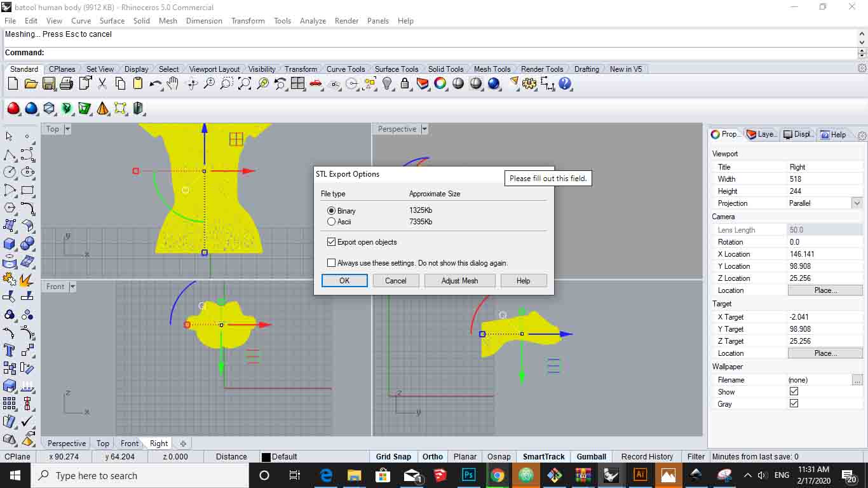The height and width of the screenshot is (488, 868).
Task: Click Place button for Camera Location
Action: tap(825, 290)
